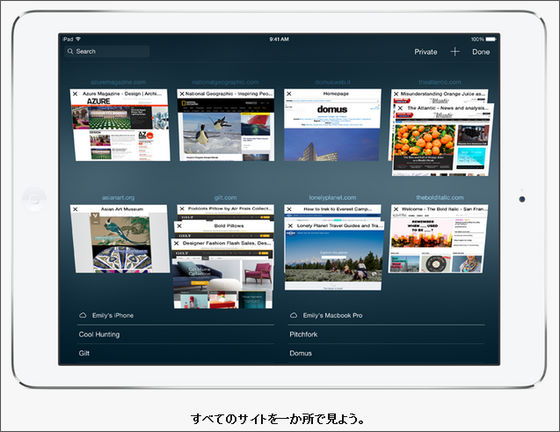Click the Search field
The height and width of the screenshot is (432, 560).
click(x=107, y=51)
